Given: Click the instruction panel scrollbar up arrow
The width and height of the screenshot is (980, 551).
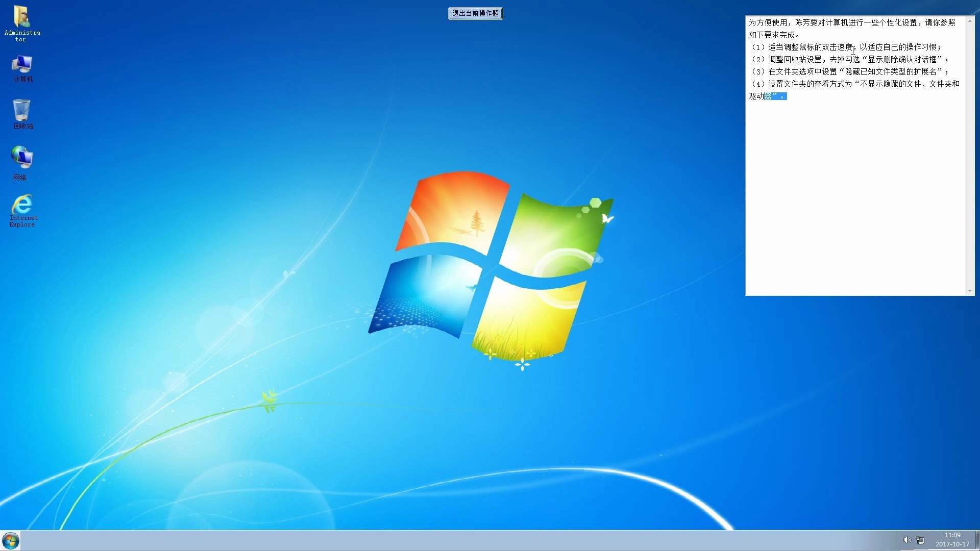Looking at the screenshot, I should click(x=970, y=21).
